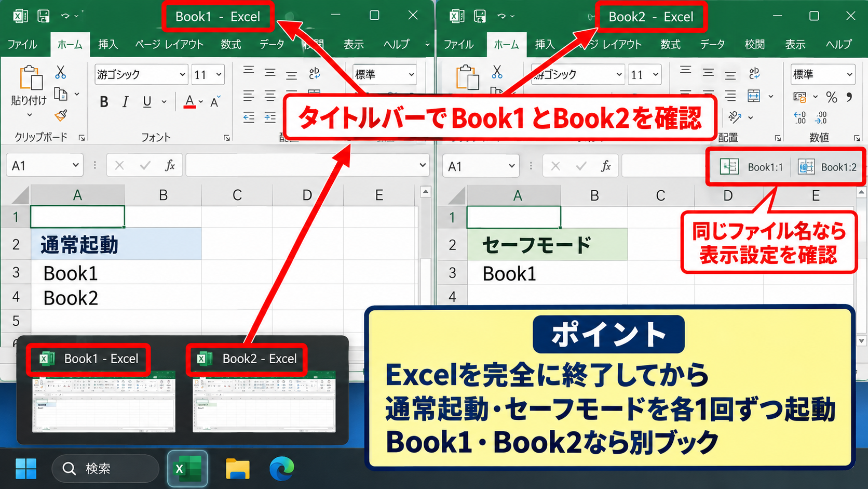Open 校閲 tab in Book2 window
The height and width of the screenshot is (489, 868).
(754, 44)
